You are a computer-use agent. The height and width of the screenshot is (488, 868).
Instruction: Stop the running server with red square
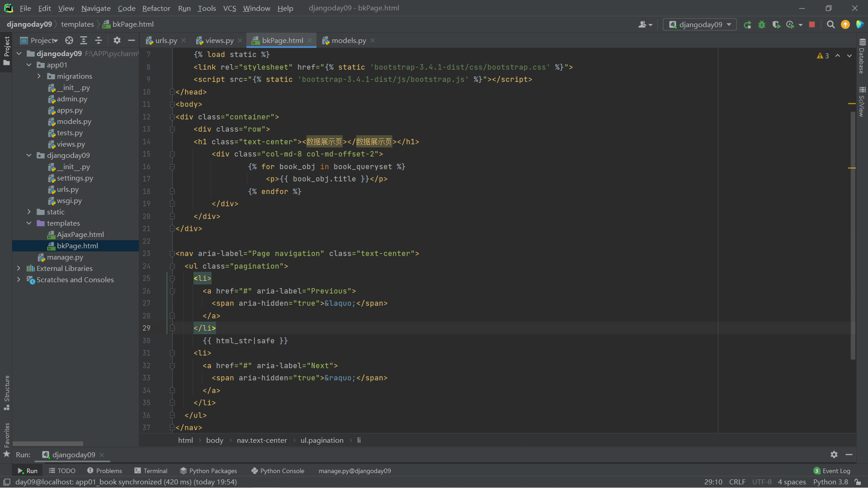pyautogui.click(x=812, y=25)
